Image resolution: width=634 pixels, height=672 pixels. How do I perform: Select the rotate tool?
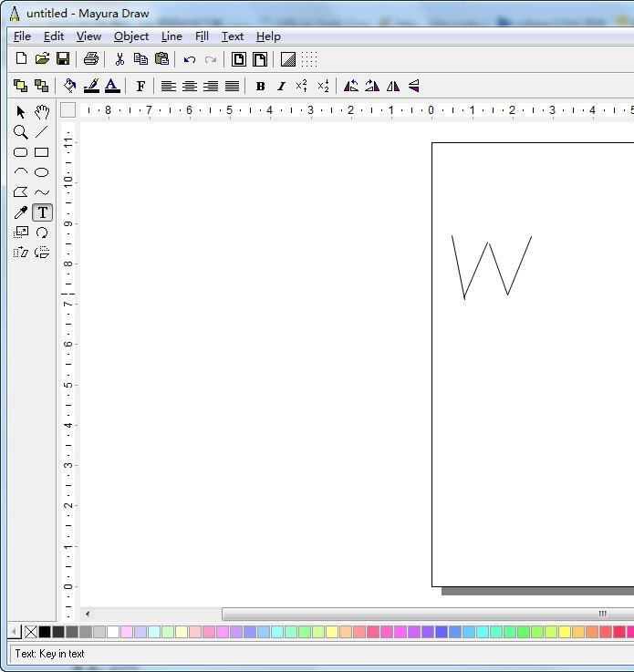pyautogui.click(x=42, y=233)
